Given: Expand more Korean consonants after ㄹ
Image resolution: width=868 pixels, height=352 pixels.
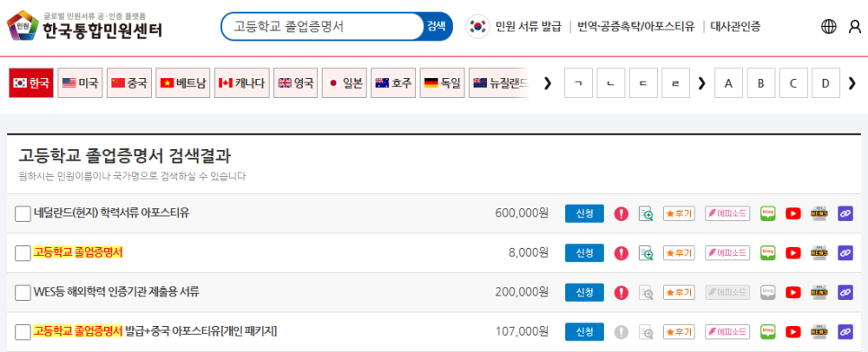Looking at the screenshot, I should click(702, 83).
